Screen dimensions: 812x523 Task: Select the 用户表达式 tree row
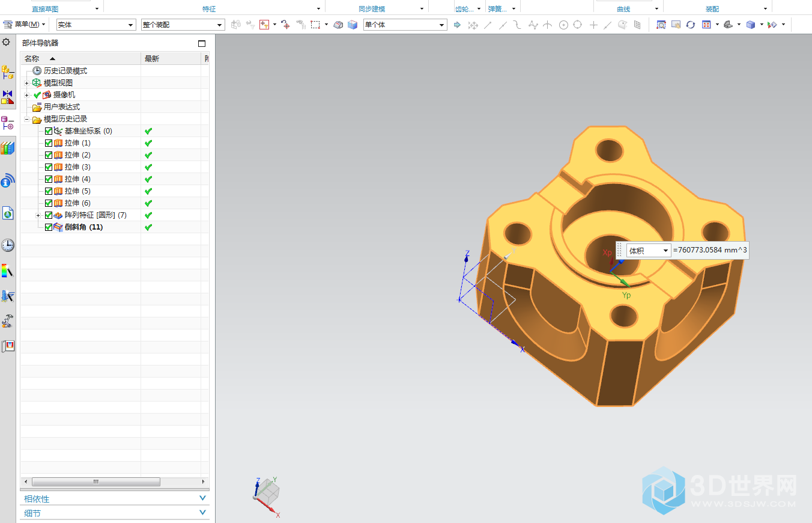(x=61, y=107)
